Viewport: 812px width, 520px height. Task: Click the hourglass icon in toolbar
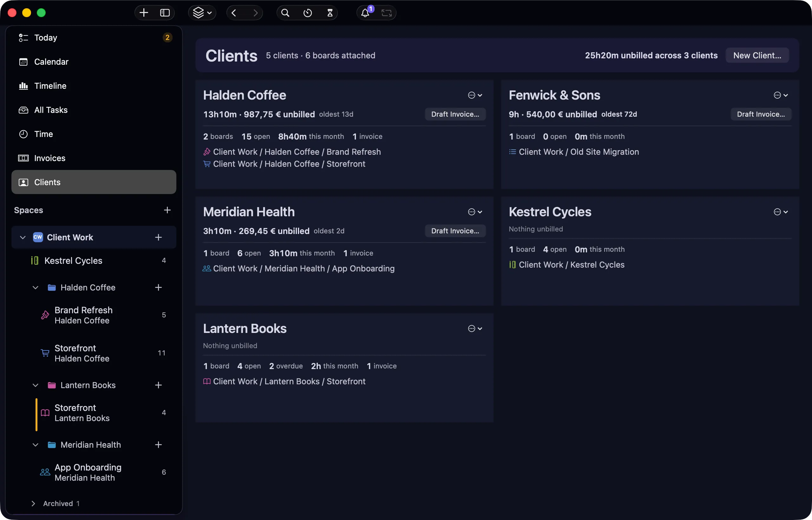pyautogui.click(x=330, y=13)
